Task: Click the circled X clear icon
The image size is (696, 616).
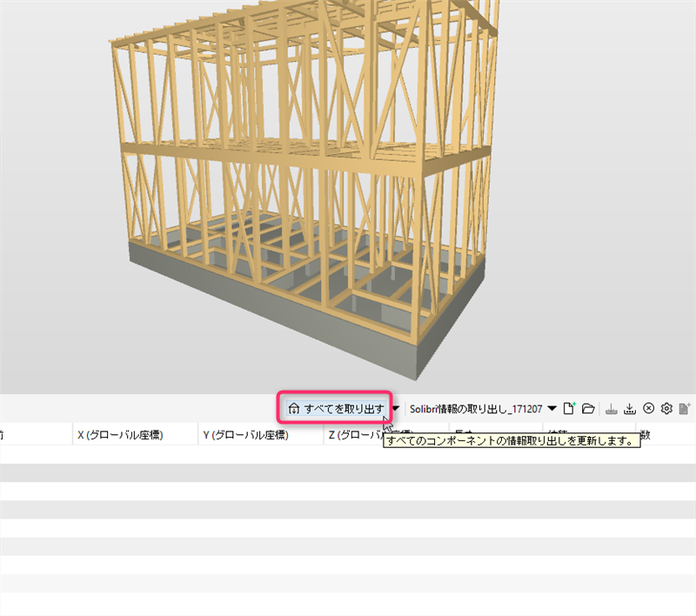Action: (x=648, y=408)
